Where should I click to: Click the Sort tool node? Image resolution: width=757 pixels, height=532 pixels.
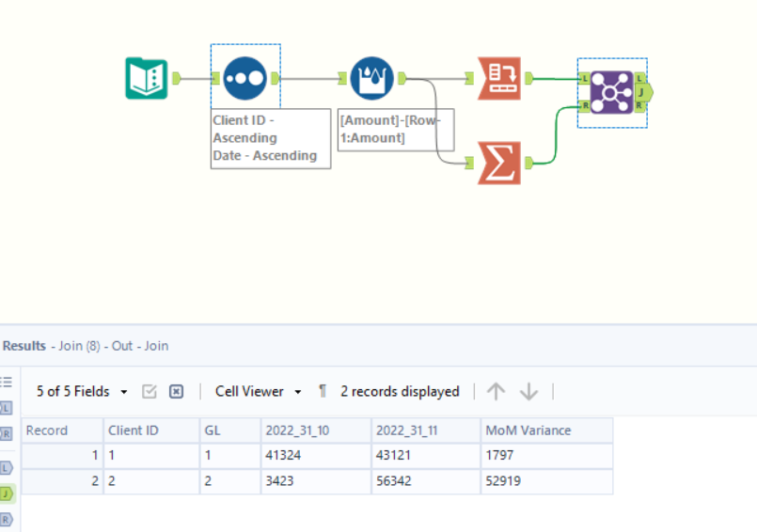click(245, 78)
